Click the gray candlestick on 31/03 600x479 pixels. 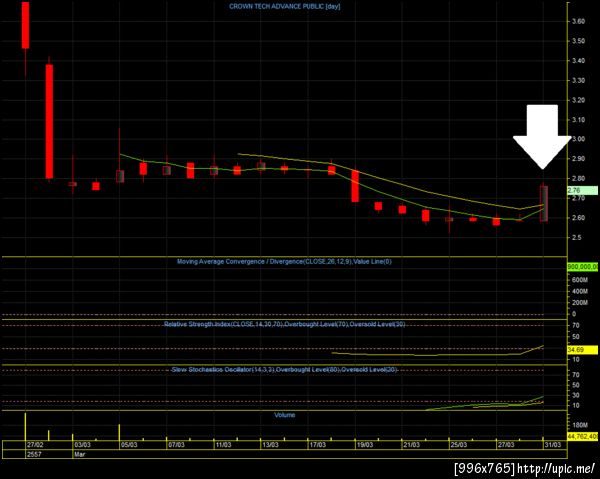click(543, 204)
